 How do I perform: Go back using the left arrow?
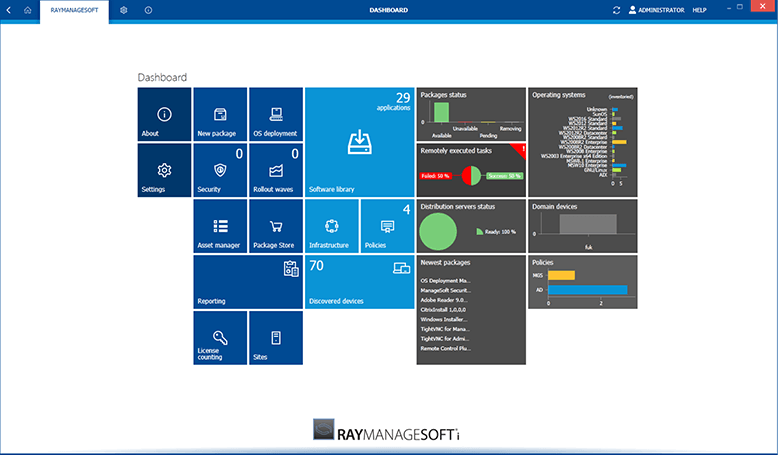click(8, 10)
